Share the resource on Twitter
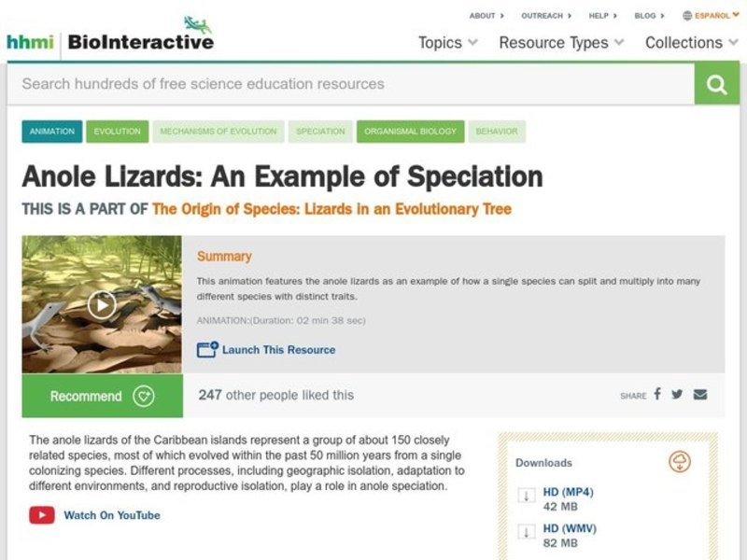 point(677,395)
